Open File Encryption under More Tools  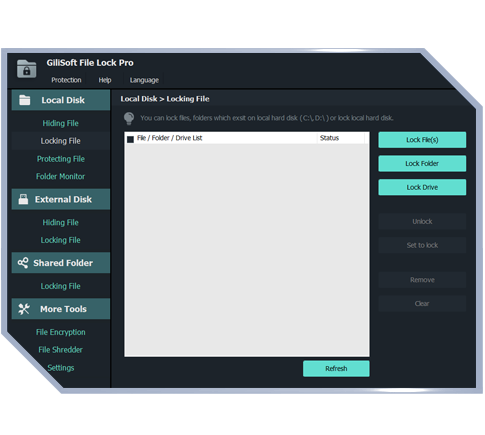point(61,332)
